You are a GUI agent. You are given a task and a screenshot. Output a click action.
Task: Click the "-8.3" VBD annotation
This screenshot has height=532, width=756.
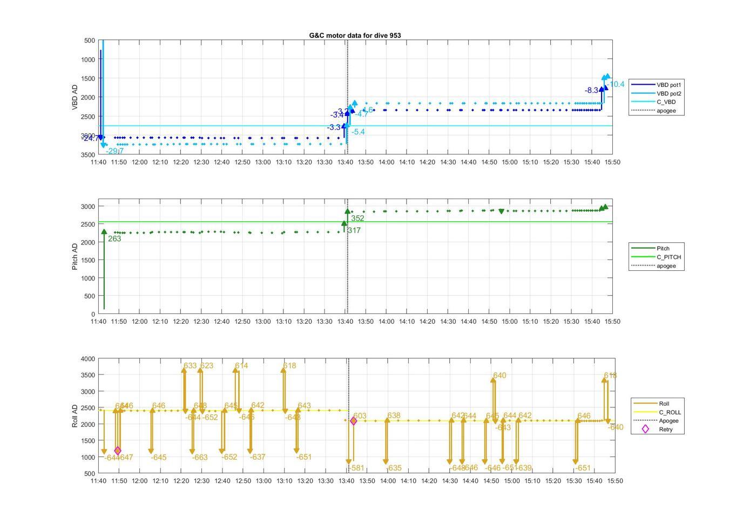pos(591,90)
